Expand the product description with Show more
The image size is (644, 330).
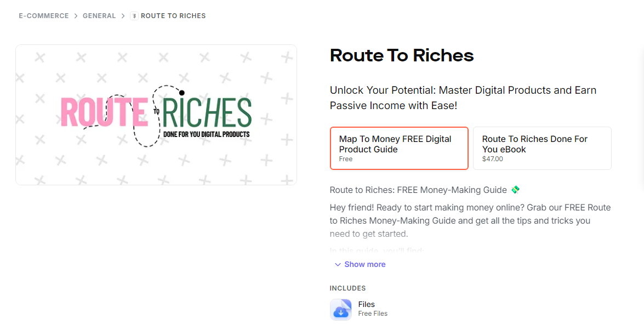click(x=365, y=264)
